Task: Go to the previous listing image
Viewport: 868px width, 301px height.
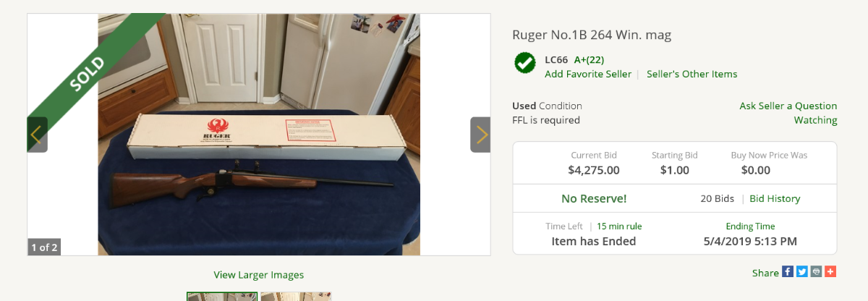Action: tap(38, 135)
